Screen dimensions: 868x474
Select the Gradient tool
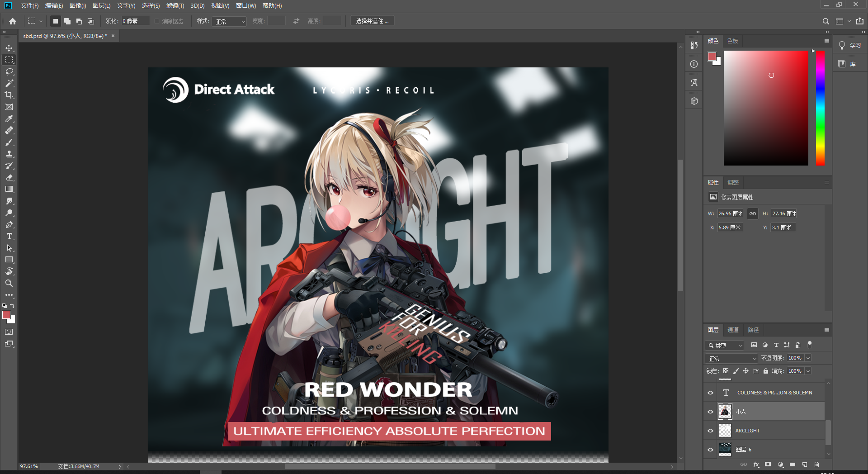[x=9, y=189]
